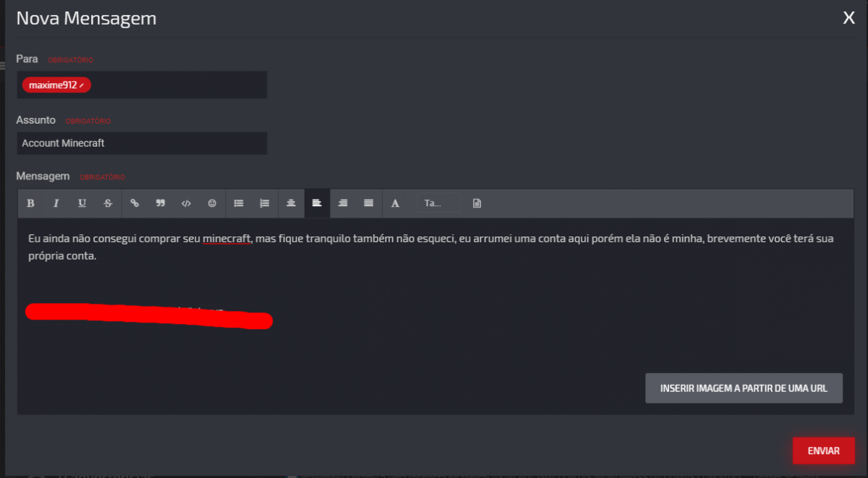Insert a numbered list
868x478 pixels.
coord(265,203)
